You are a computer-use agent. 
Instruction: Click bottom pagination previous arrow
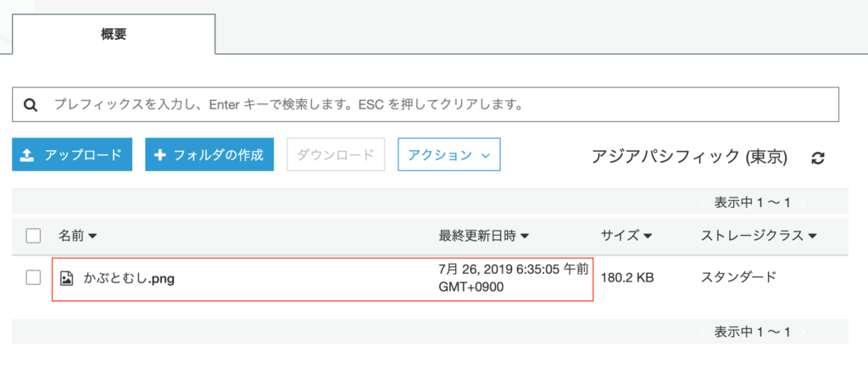[702, 331]
